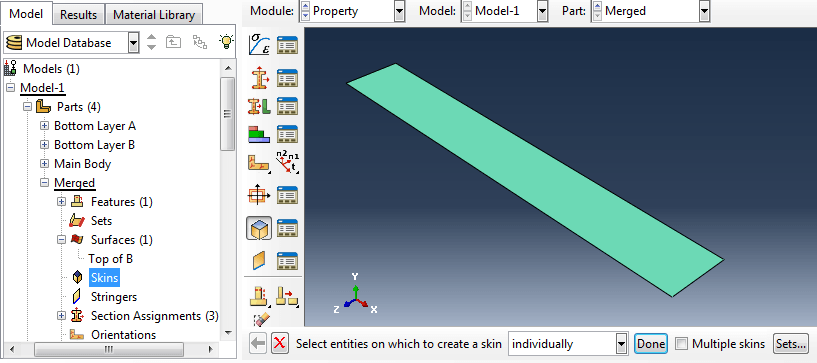Switch to the Results tab

[x=79, y=15]
